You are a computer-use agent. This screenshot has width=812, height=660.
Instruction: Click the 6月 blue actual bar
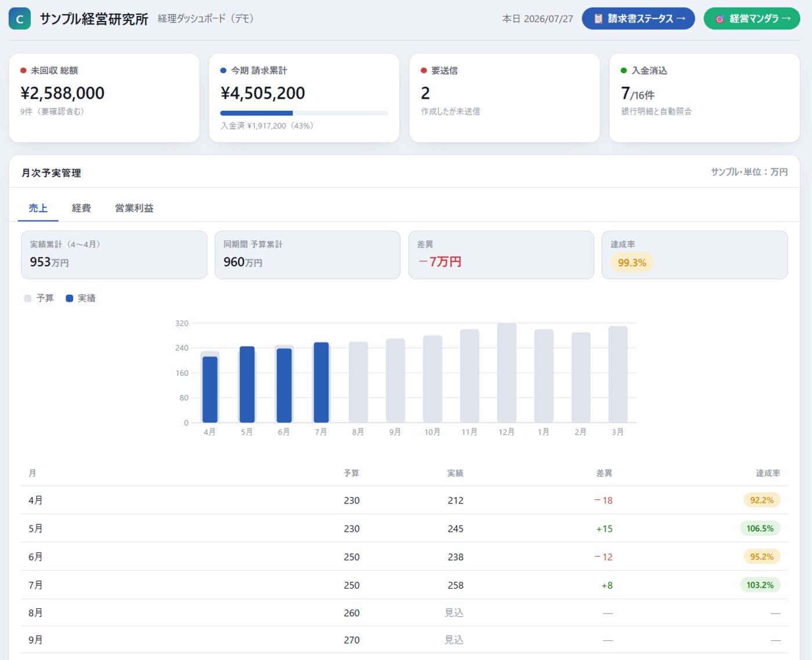pyautogui.click(x=284, y=385)
